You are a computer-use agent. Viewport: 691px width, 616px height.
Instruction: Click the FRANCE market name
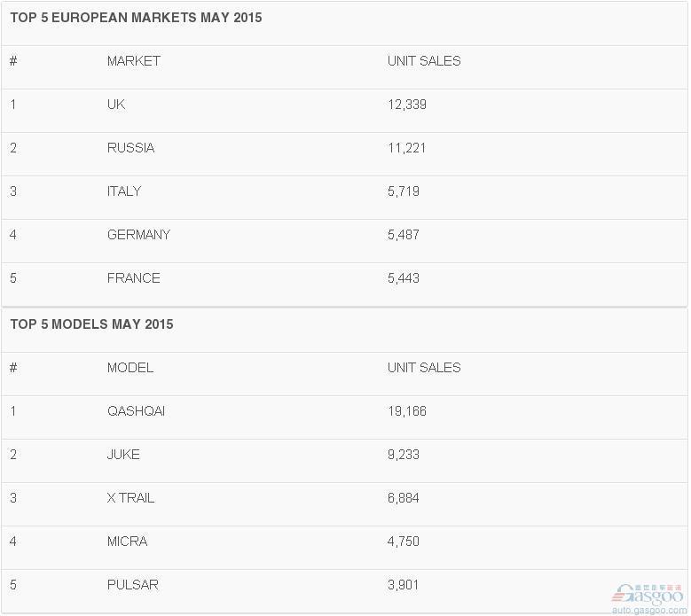tap(134, 277)
